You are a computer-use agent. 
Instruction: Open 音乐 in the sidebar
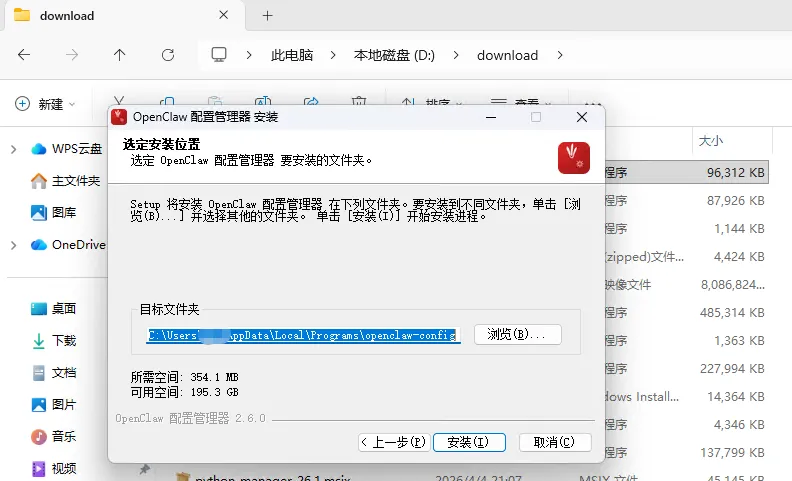54,436
